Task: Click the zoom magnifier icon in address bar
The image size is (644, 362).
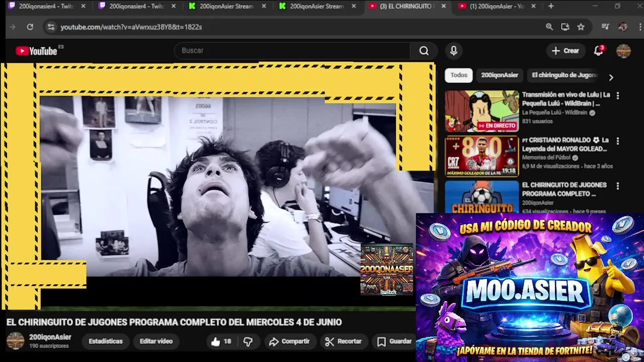Action: (549, 27)
